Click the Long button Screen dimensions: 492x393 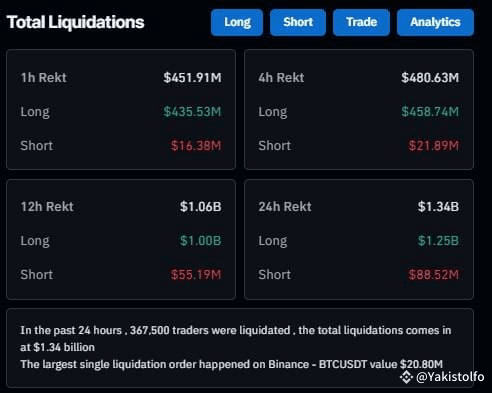pyautogui.click(x=237, y=22)
